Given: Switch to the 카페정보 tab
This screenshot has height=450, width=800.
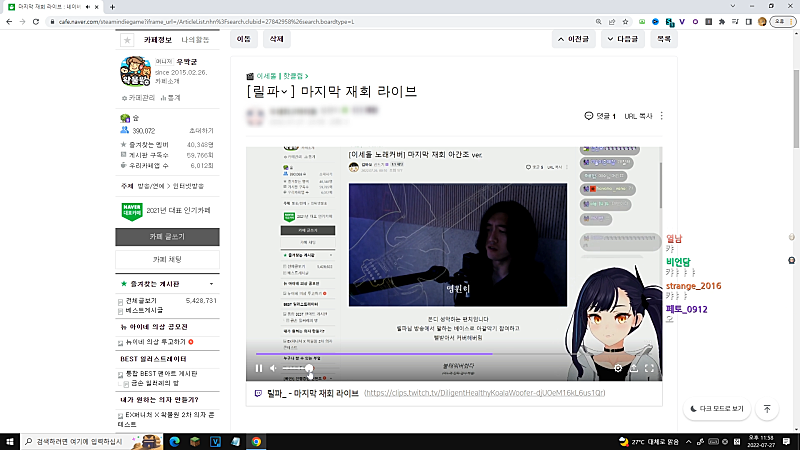Looking at the screenshot, I should pyautogui.click(x=157, y=39).
